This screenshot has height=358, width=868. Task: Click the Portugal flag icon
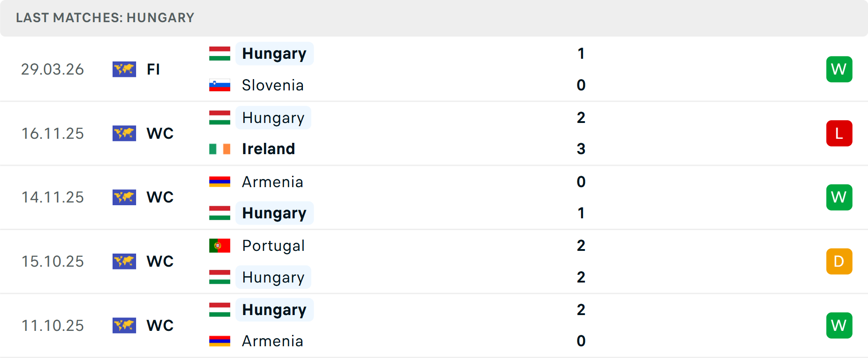(x=219, y=245)
